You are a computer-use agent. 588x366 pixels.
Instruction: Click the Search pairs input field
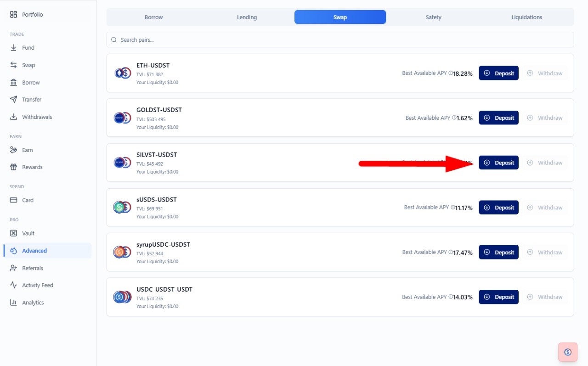pyautogui.click(x=340, y=40)
